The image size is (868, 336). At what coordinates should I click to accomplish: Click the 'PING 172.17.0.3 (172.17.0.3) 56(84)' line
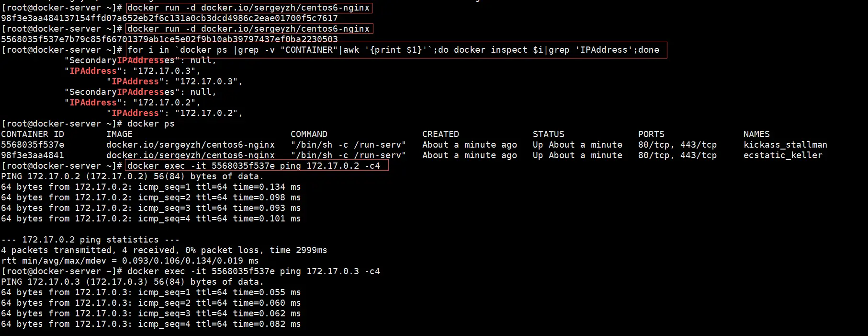132,282
